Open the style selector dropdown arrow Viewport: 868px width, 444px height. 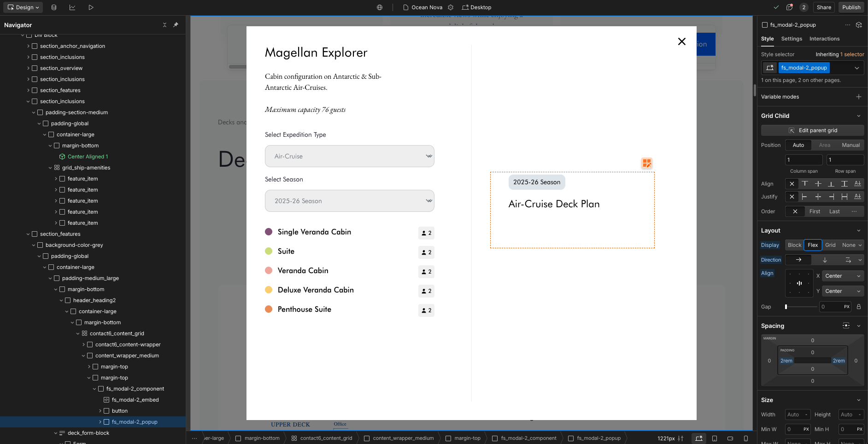[857, 68]
